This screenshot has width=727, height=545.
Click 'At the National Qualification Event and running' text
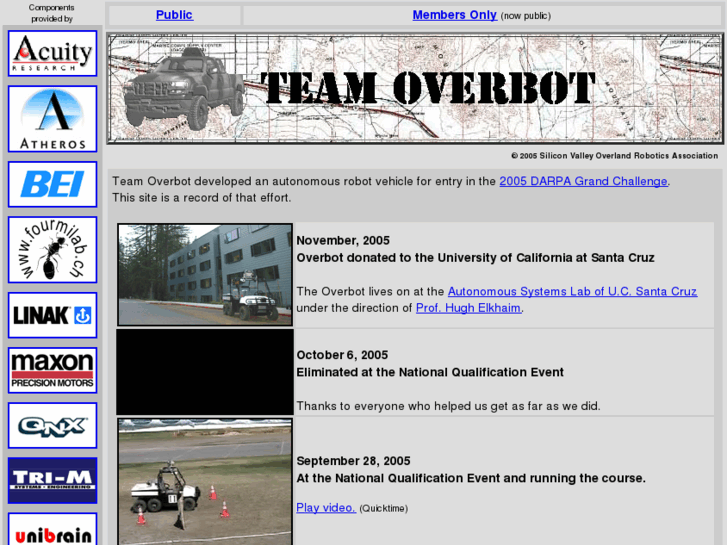point(471,478)
